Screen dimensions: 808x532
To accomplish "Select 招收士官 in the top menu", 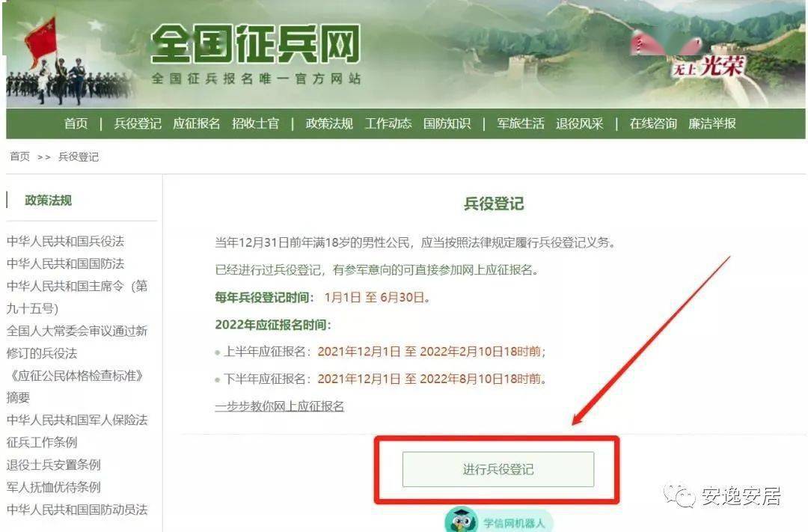I will 255,123.
